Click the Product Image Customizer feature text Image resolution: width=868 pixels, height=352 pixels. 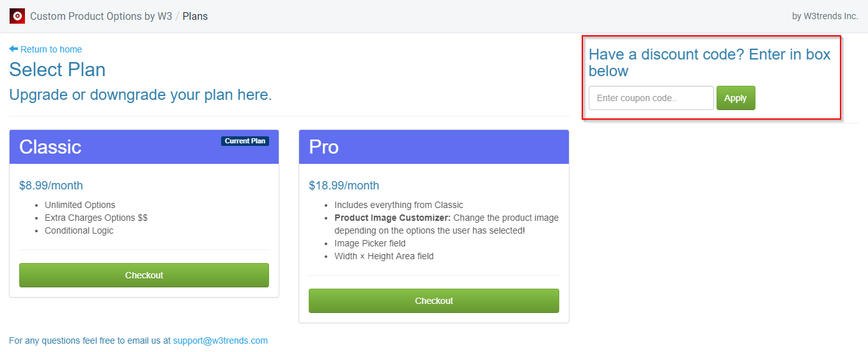click(x=392, y=218)
